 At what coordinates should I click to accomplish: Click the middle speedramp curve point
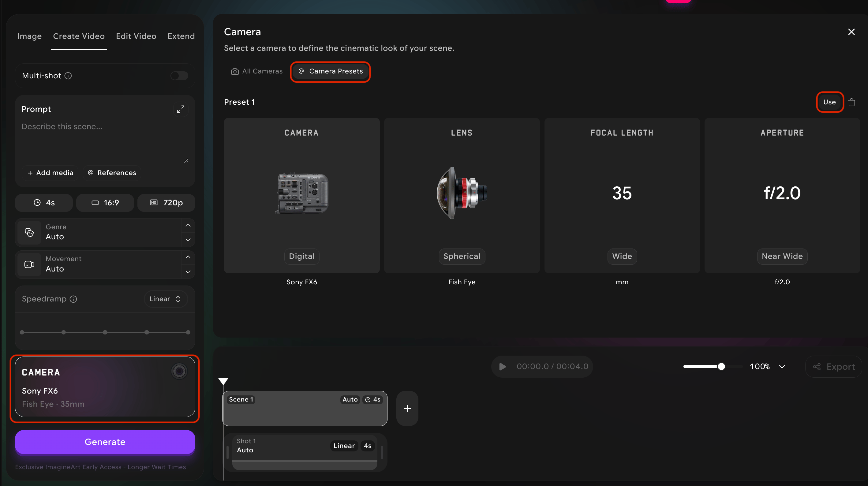pos(105,332)
